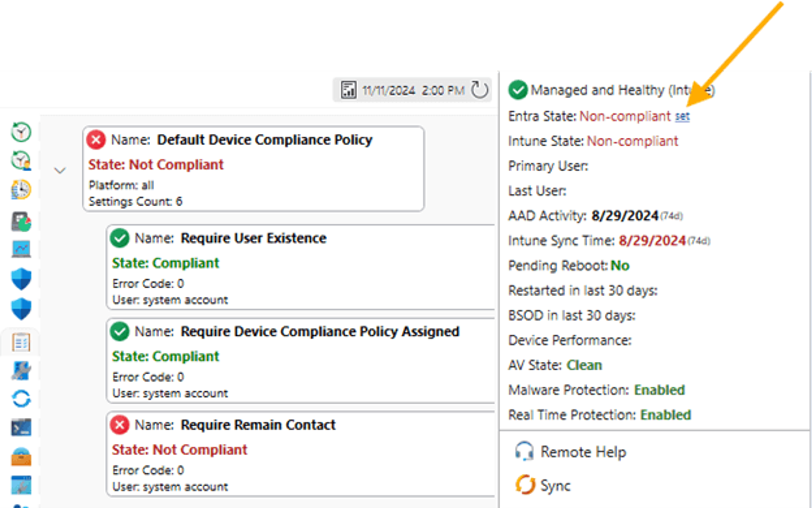Click the red X on Default Device Compliance Policy
Image resolution: width=812 pixels, height=508 pixels.
point(96,139)
